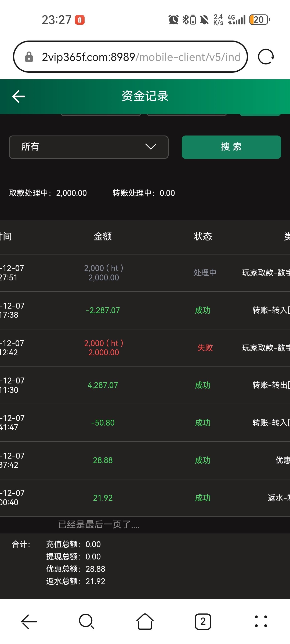Select the 处理中 withdrawal record row
290x644 pixels.
[x=145, y=273]
